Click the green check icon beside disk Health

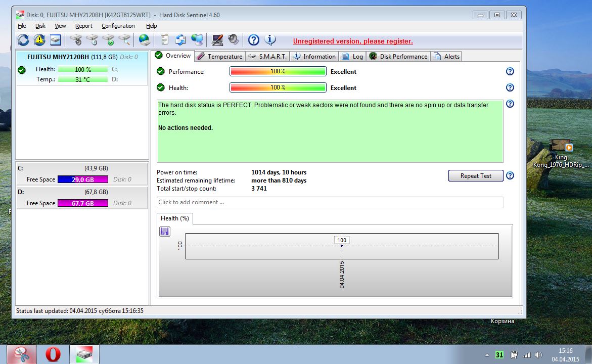click(22, 70)
